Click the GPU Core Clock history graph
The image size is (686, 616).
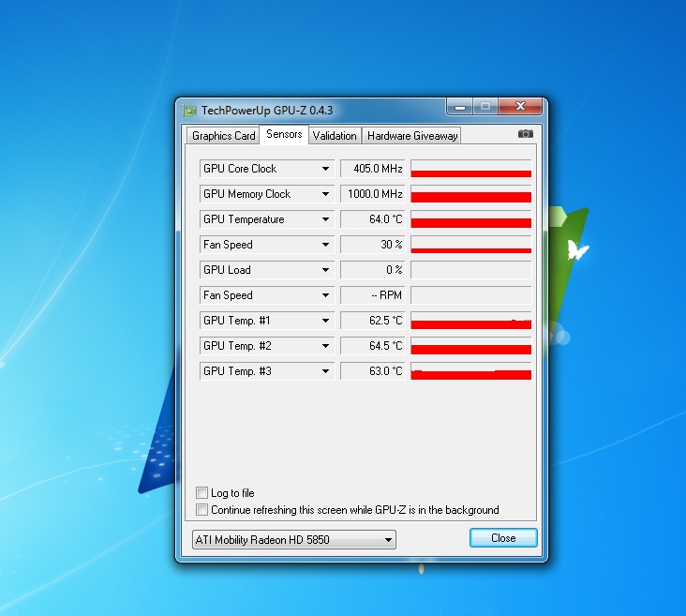click(x=471, y=169)
